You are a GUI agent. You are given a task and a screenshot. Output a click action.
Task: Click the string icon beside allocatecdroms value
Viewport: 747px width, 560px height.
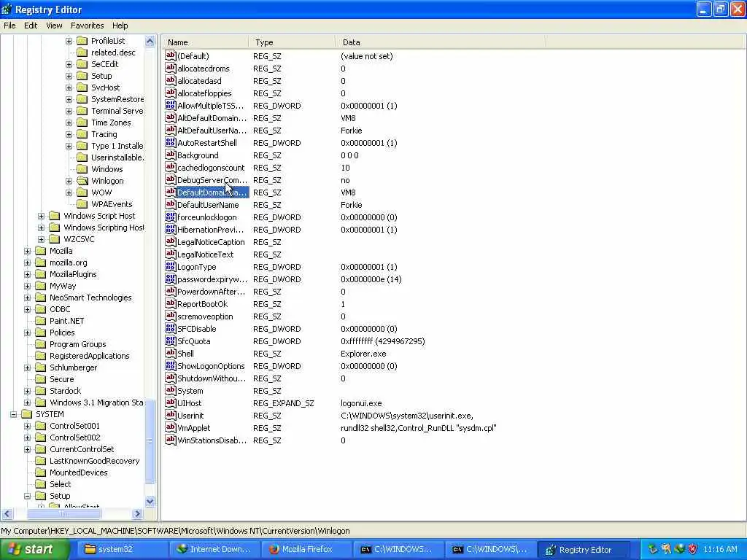coord(171,68)
